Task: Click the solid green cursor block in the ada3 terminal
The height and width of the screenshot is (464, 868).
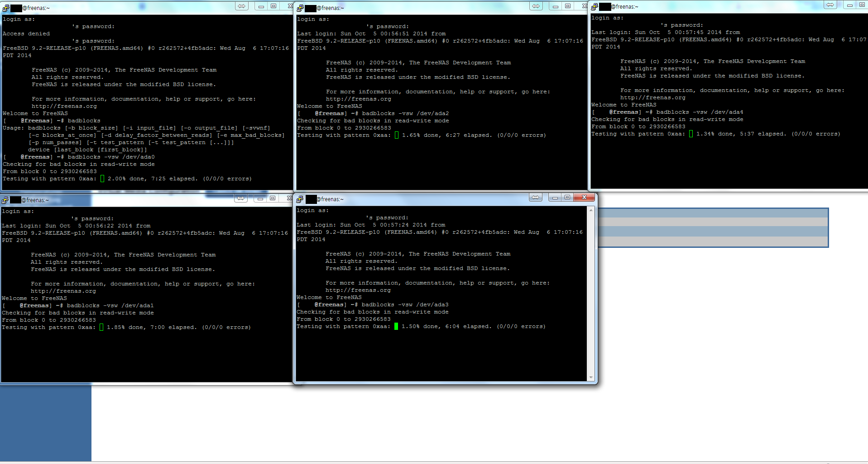Action: [396, 327]
